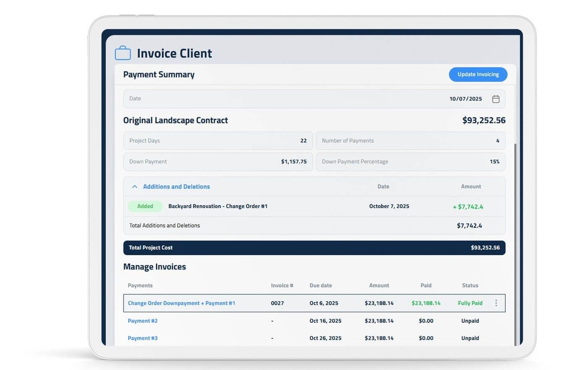
Task: Open the Payment #3 link
Action: (142, 338)
